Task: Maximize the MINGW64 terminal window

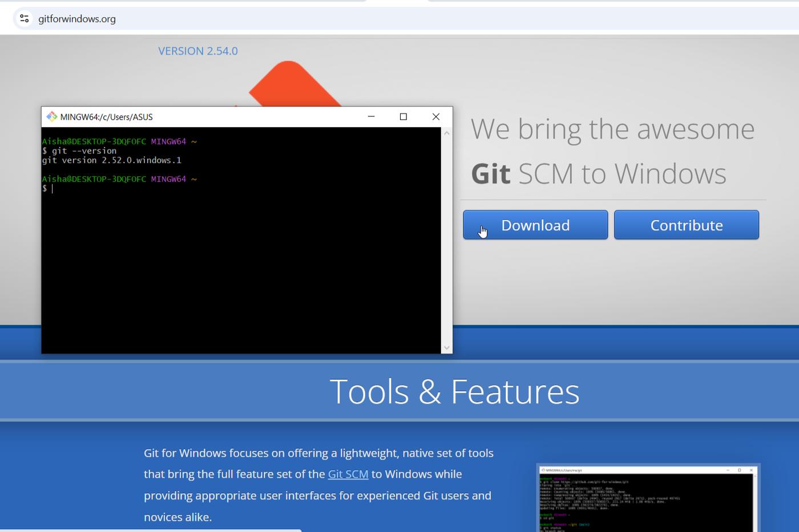Action: pos(403,116)
